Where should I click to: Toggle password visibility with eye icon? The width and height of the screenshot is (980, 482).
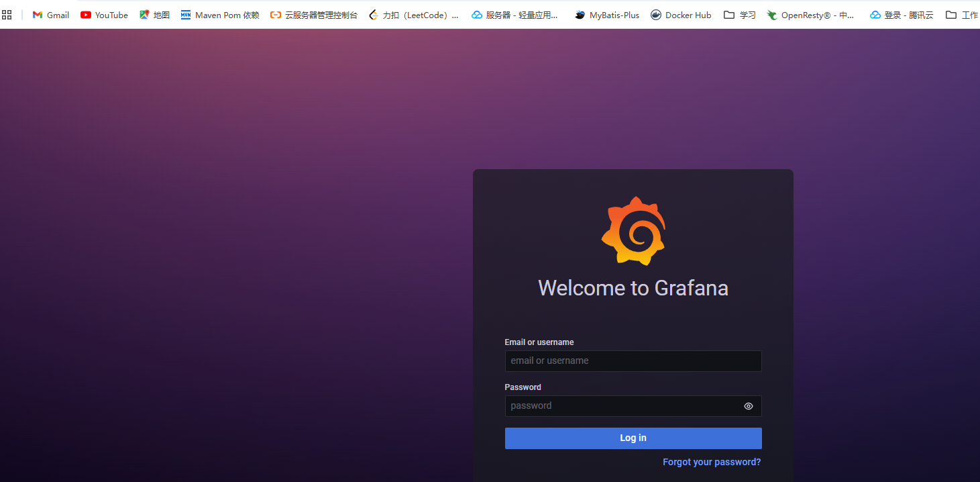[749, 406]
